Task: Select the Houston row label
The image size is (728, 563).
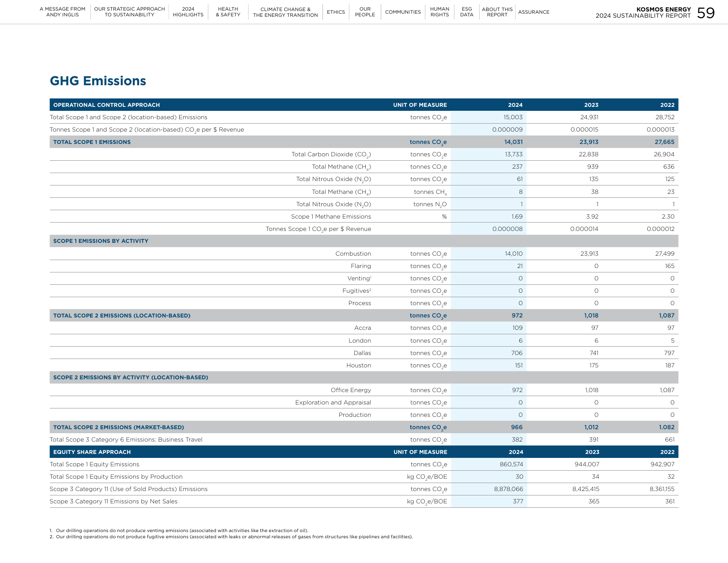Action: pyautogui.click(x=359, y=366)
